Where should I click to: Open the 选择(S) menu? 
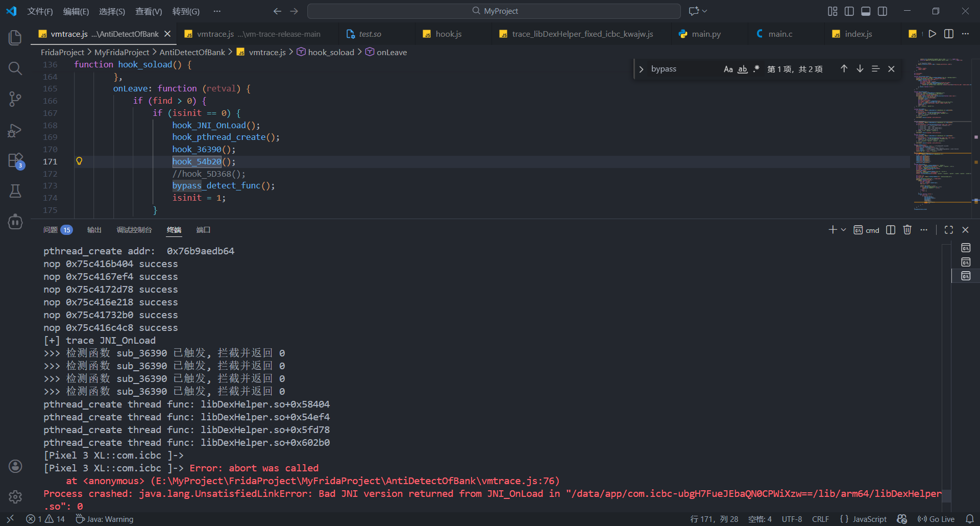112,11
